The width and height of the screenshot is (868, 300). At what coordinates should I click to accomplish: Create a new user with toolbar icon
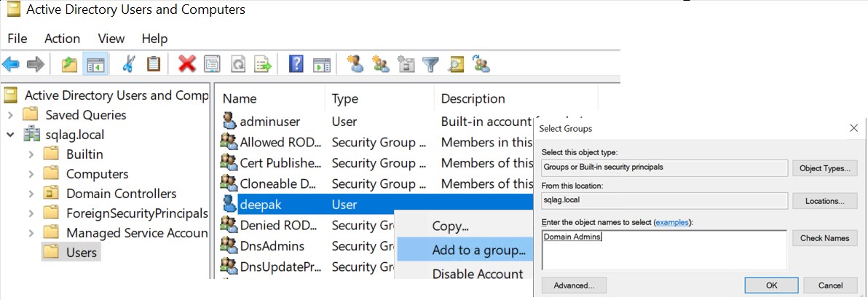(355, 64)
